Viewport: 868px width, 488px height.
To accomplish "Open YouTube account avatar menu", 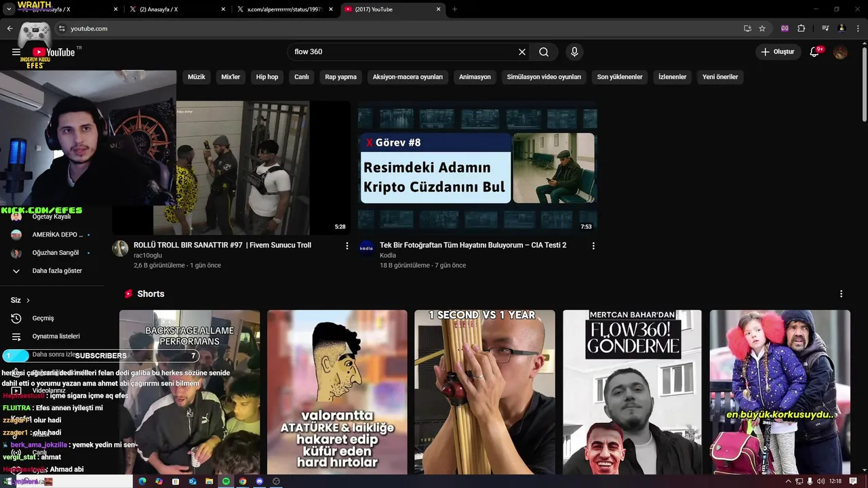I will coord(841,52).
